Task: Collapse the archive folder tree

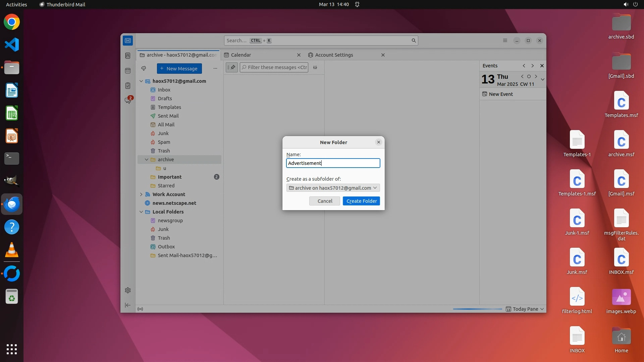Action: [x=147, y=160]
